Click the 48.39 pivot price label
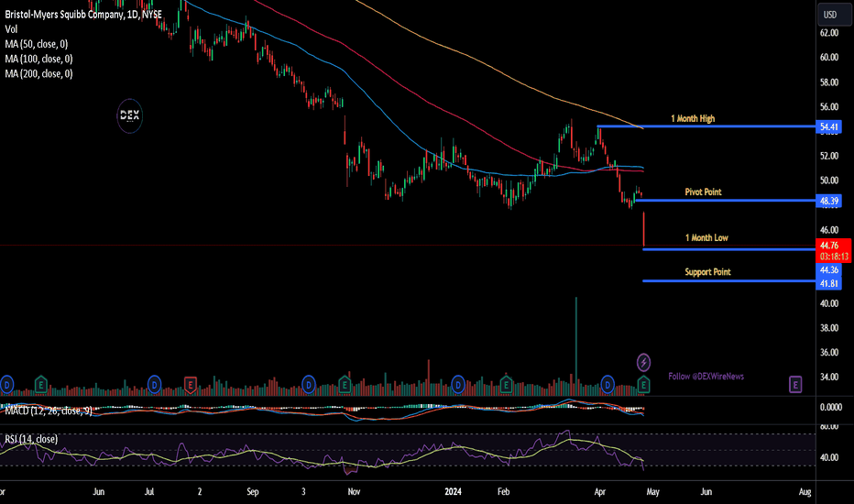The height and width of the screenshot is (504, 854). (x=829, y=201)
